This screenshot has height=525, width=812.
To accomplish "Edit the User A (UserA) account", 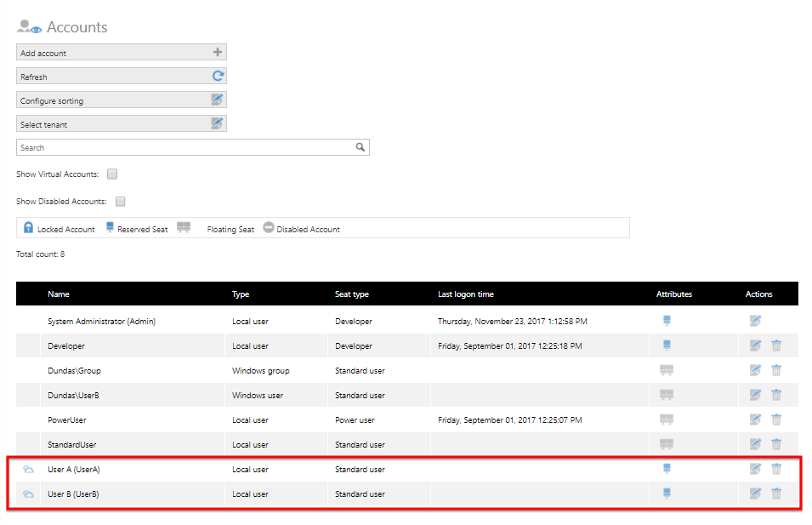I will 756,469.
